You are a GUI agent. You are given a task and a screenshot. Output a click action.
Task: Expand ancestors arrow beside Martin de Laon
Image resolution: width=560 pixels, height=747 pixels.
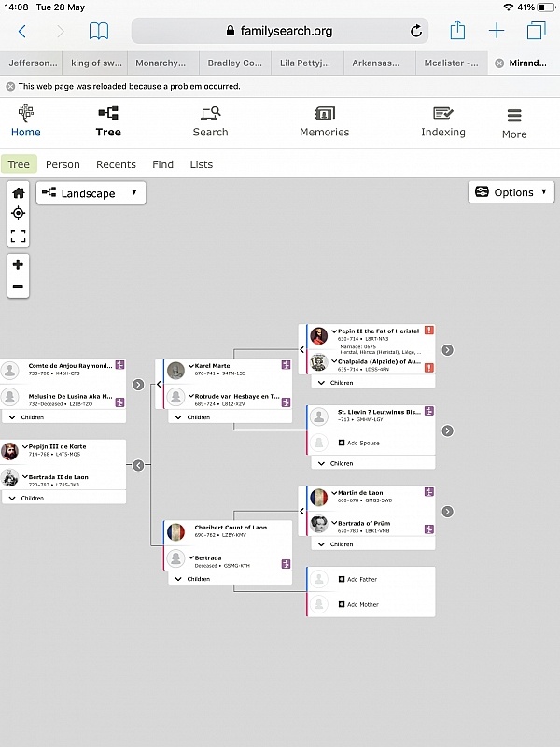[447, 512]
